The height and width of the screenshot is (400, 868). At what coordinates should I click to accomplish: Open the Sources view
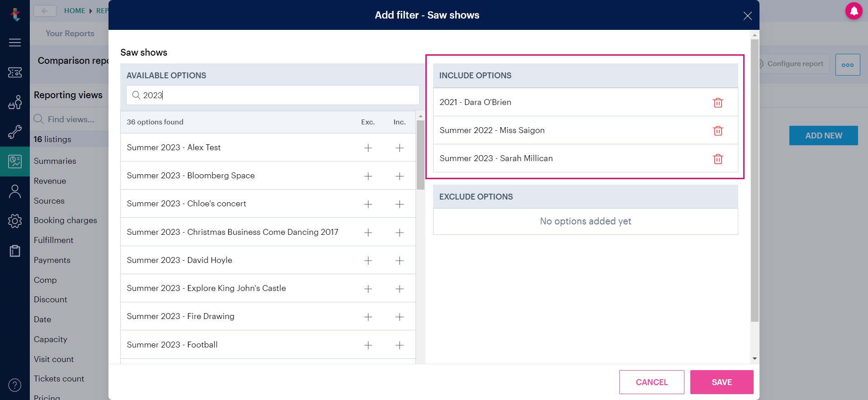click(x=49, y=201)
